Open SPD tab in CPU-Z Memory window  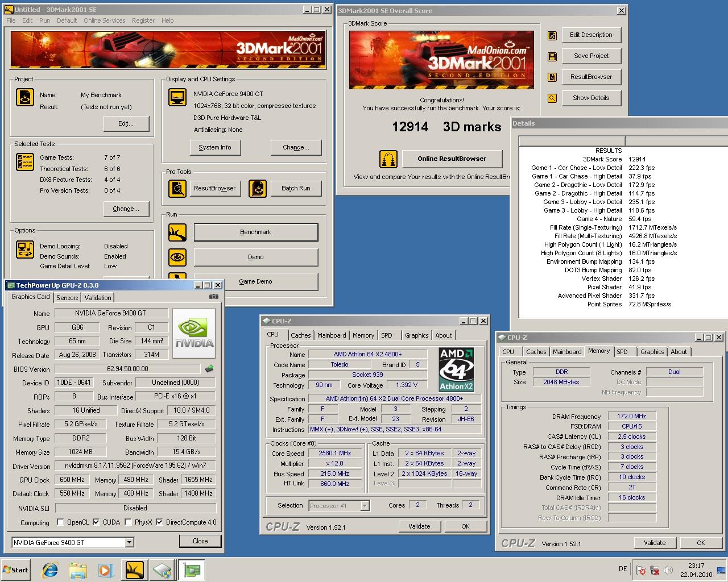[622, 352]
